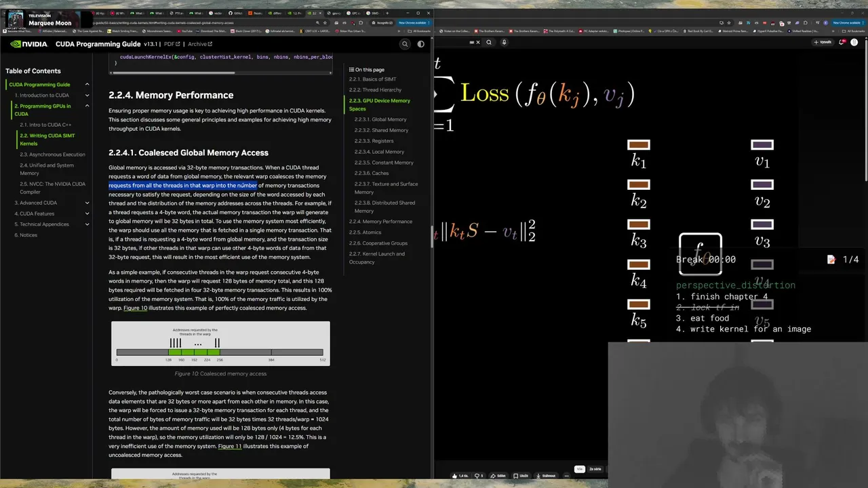The width and height of the screenshot is (868, 488).
Task: Go to 2.2.3.5. Constant Memory
Action: [384, 163]
